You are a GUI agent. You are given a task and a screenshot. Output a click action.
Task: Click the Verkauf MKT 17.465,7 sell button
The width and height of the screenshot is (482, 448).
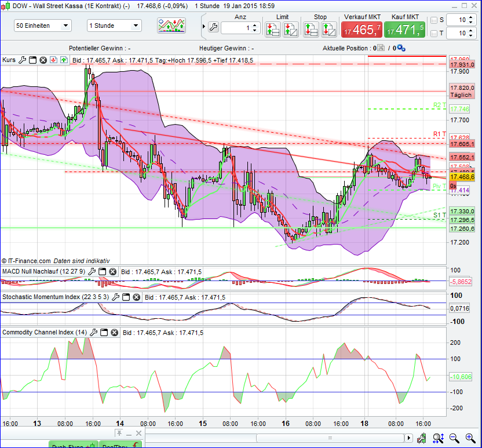(362, 28)
